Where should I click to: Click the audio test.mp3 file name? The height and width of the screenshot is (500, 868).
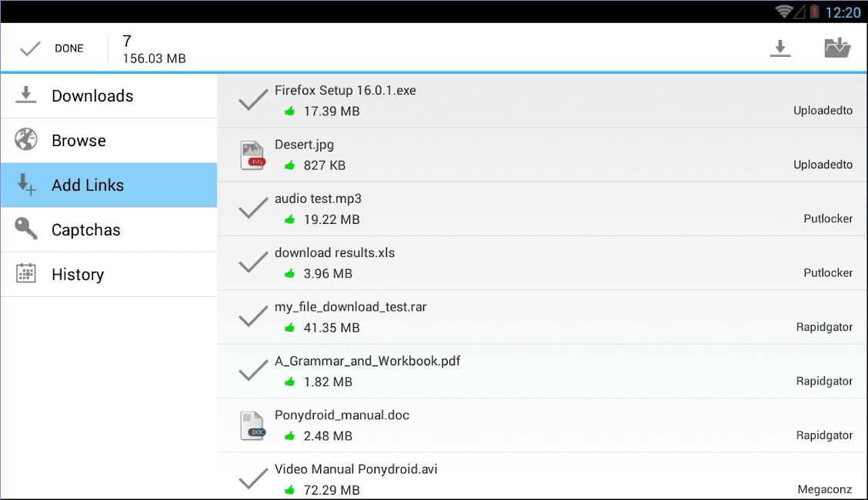[x=319, y=198]
